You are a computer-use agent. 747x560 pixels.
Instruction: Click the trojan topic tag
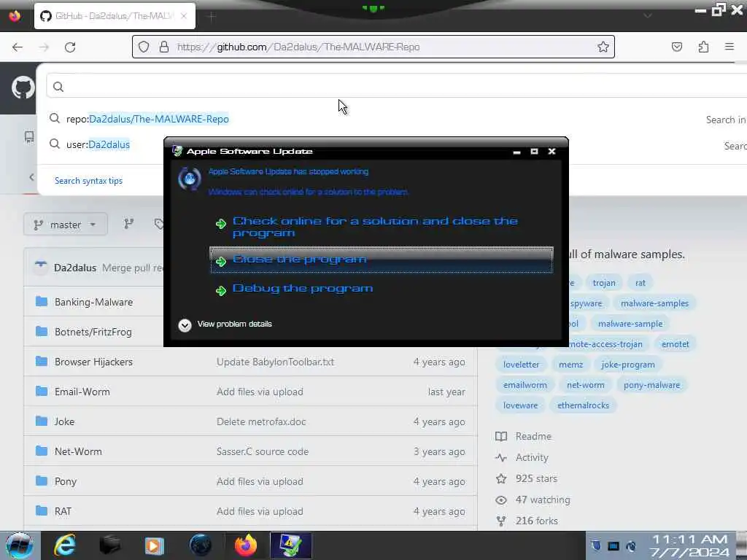[603, 283]
